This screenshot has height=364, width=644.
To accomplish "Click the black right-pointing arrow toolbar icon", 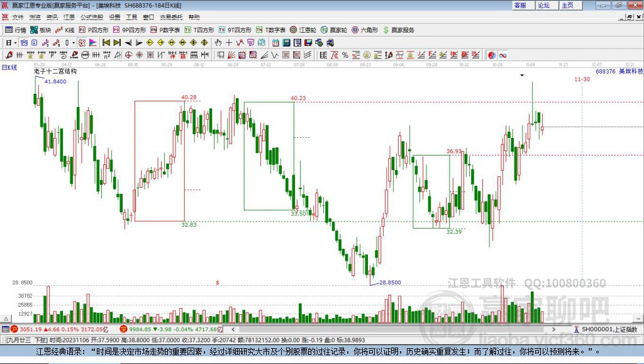I will click(139, 42).
